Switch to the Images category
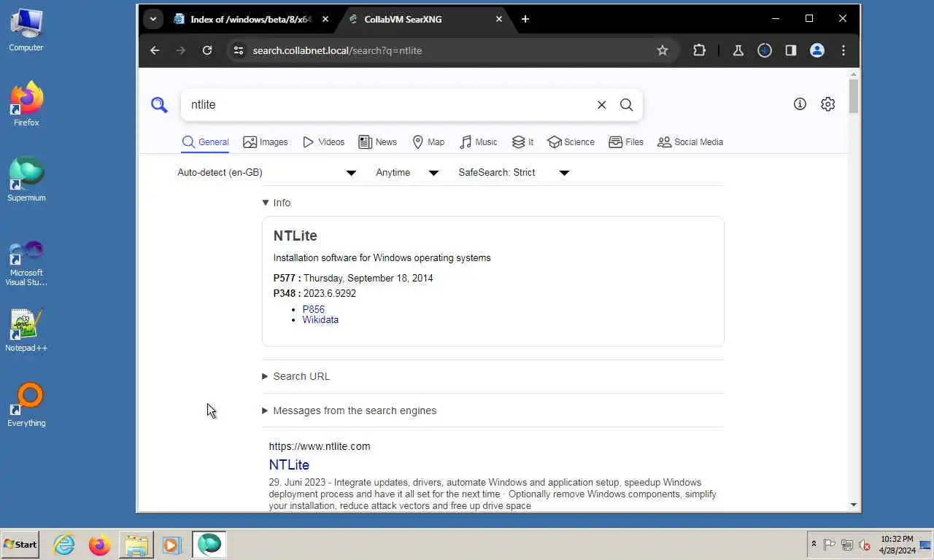The image size is (934, 560). (x=266, y=142)
